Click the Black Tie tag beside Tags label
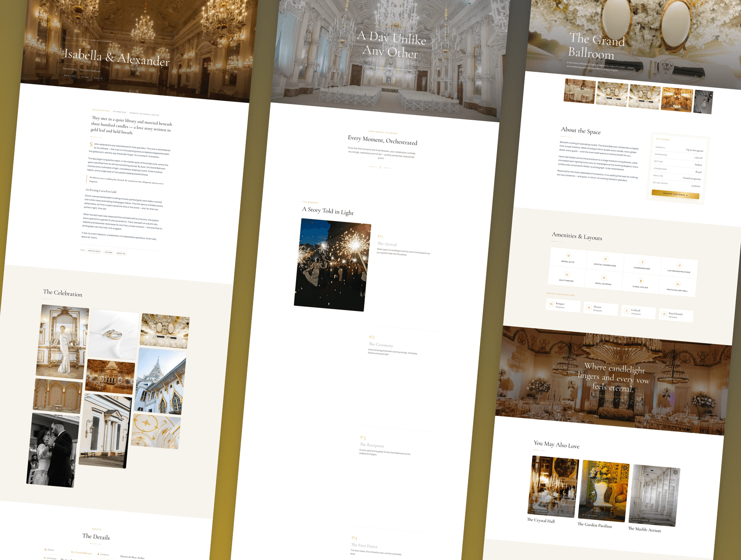 coord(121,253)
